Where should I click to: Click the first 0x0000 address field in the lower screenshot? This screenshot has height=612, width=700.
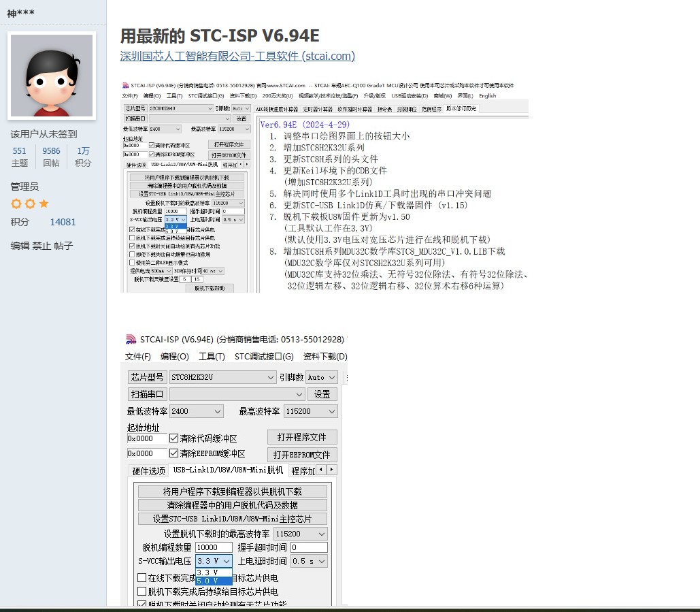click(x=147, y=438)
